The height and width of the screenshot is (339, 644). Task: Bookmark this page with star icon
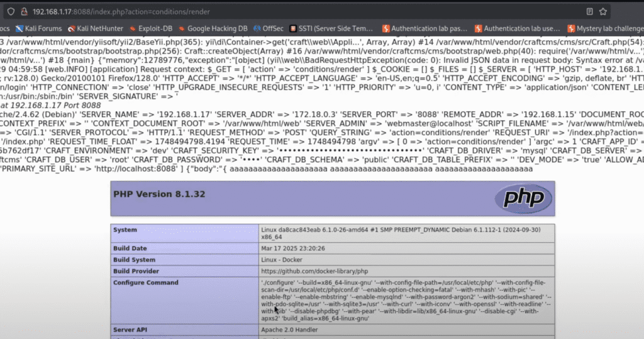[x=603, y=11]
